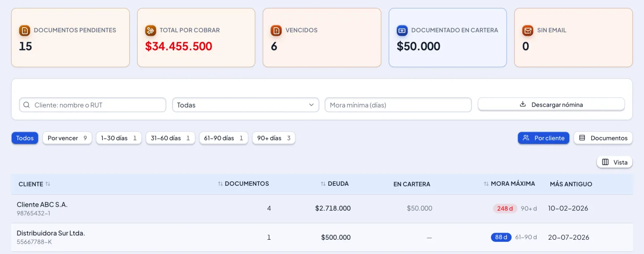Image resolution: width=644 pixels, height=254 pixels.
Task: Click the search magnifier icon
Action: (27, 105)
